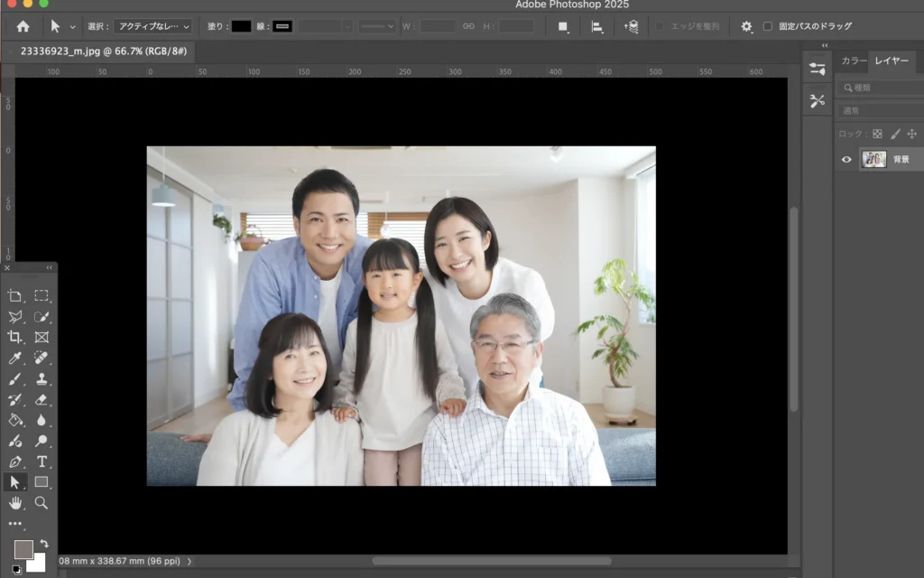The width and height of the screenshot is (924, 578).
Task: Click the Home icon in options bar
Action: [23, 26]
